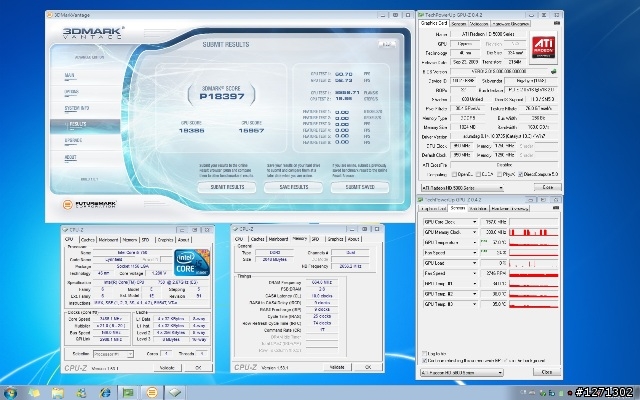Click the Help button in 3DMark Submit Results
This screenshot has height=400, width=640.
[x=387, y=44]
